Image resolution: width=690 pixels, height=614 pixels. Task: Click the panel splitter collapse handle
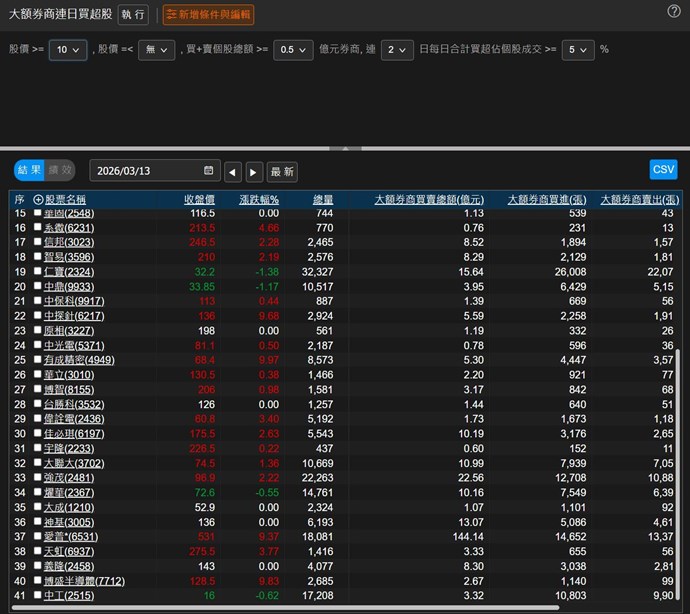click(345, 148)
